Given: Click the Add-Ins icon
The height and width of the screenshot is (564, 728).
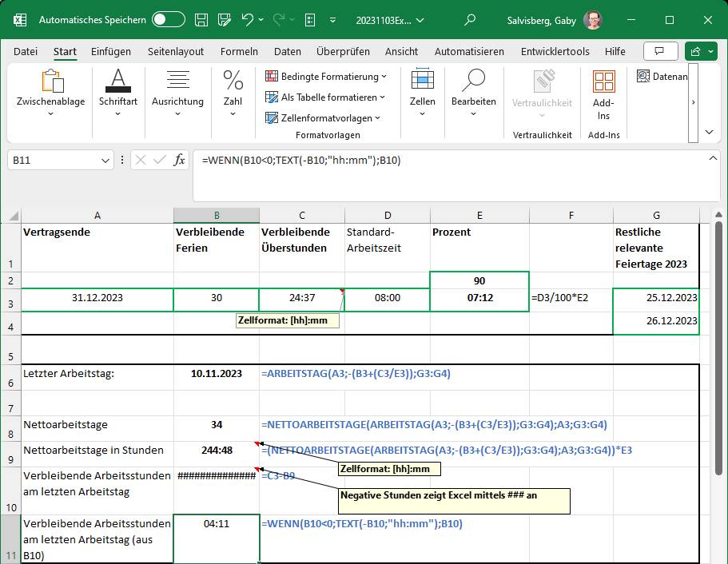Looking at the screenshot, I should pyautogui.click(x=603, y=94).
